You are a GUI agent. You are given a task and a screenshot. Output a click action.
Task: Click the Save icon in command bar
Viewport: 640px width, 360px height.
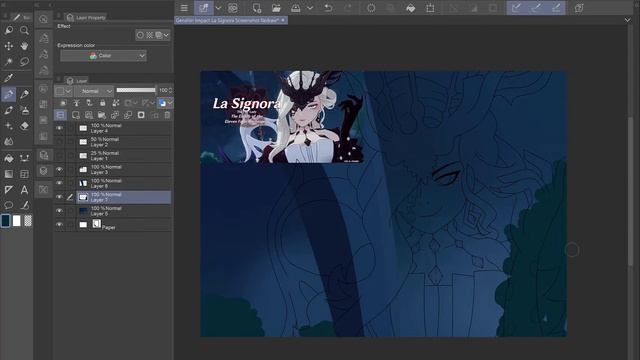coord(296,8)
